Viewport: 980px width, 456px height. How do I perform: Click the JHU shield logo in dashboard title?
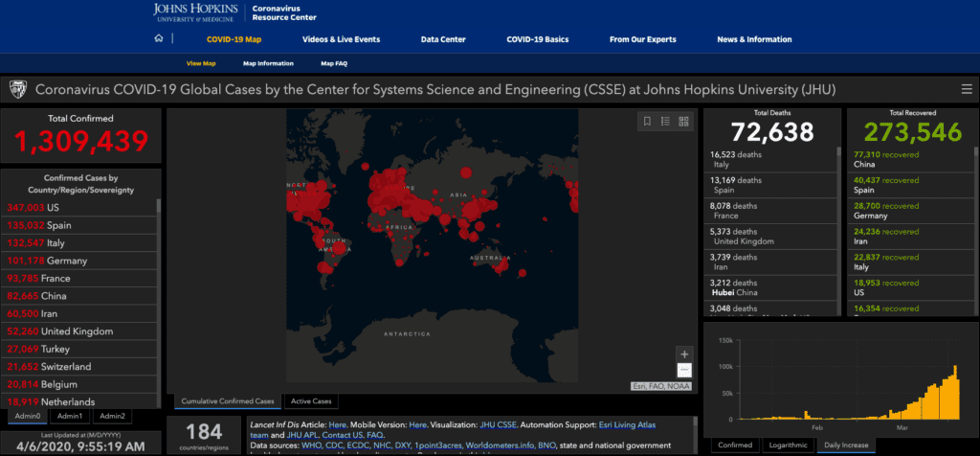pos(17,89)
